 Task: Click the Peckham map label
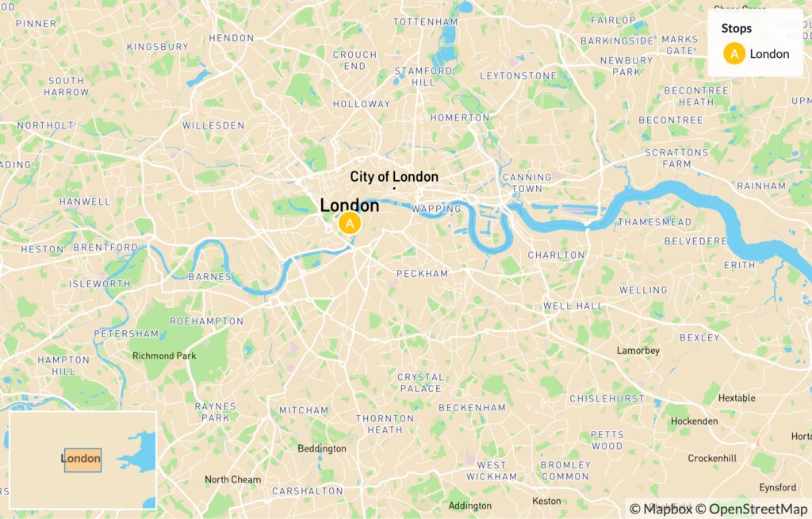422,273
